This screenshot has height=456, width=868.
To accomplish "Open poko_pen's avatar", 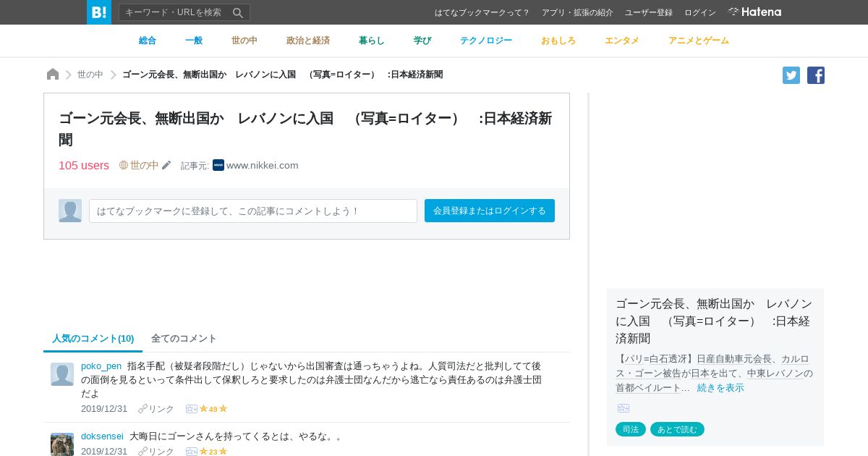I will [x=62, y=374].
